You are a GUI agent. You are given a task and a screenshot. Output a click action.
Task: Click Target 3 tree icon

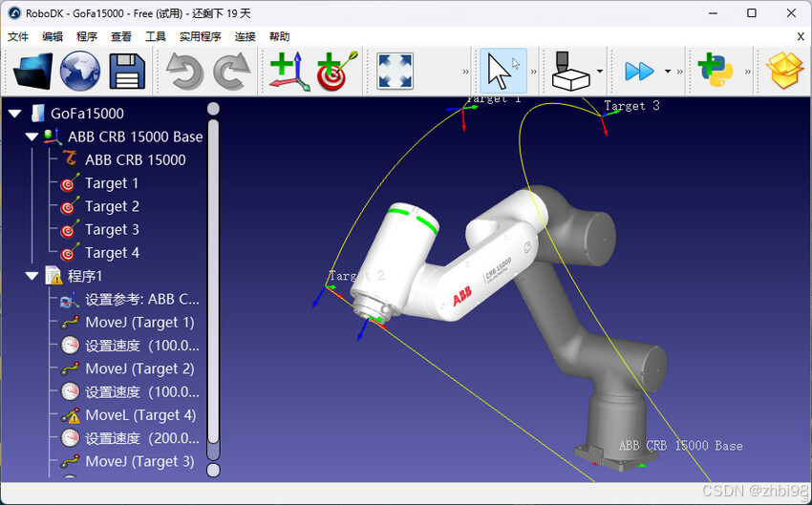[70, 229]
